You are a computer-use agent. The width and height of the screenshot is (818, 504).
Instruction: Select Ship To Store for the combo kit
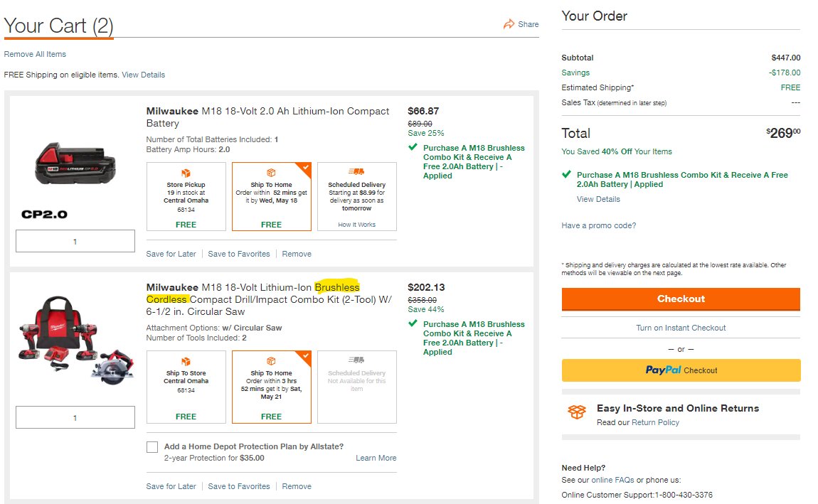tap(186, 387)
